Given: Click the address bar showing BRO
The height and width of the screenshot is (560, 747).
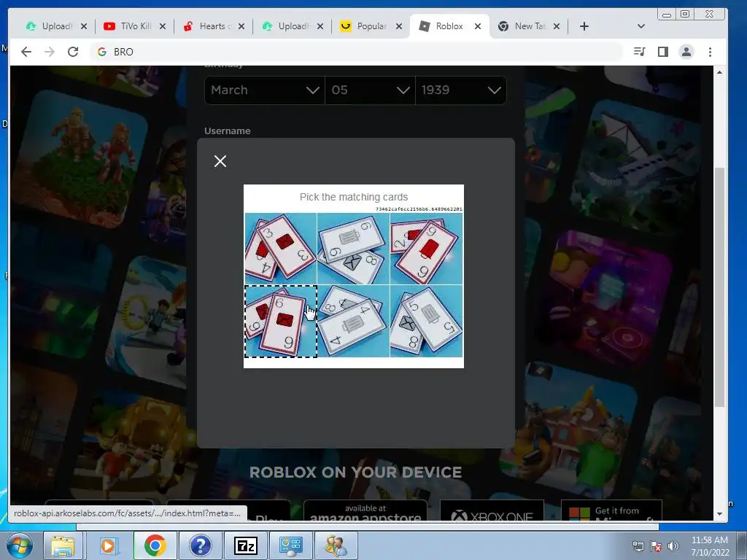Looking at the screenshot, I should 355,52.
